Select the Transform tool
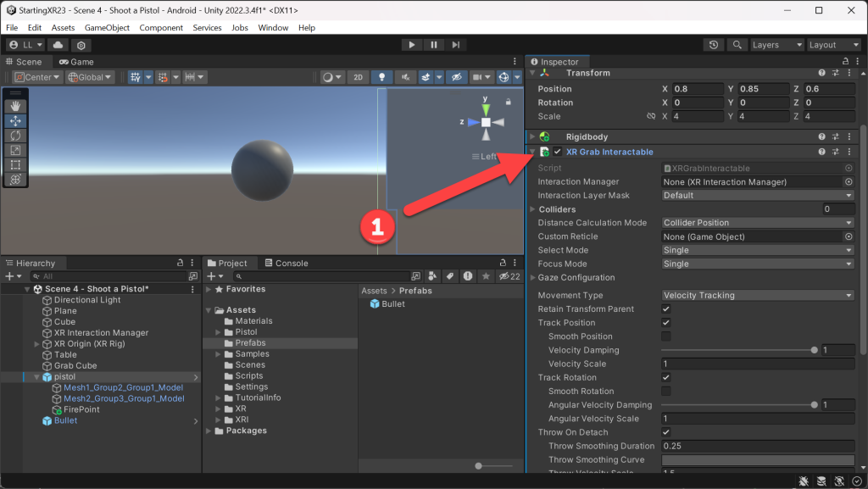This screenshot has height=489, width=868. pyautogui.click(x=15, y=179)
